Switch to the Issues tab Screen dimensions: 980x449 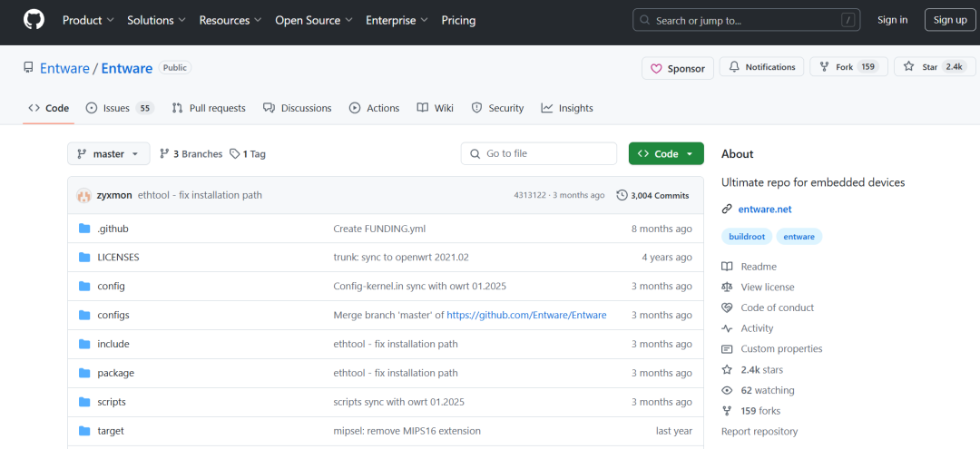[120, 108]
